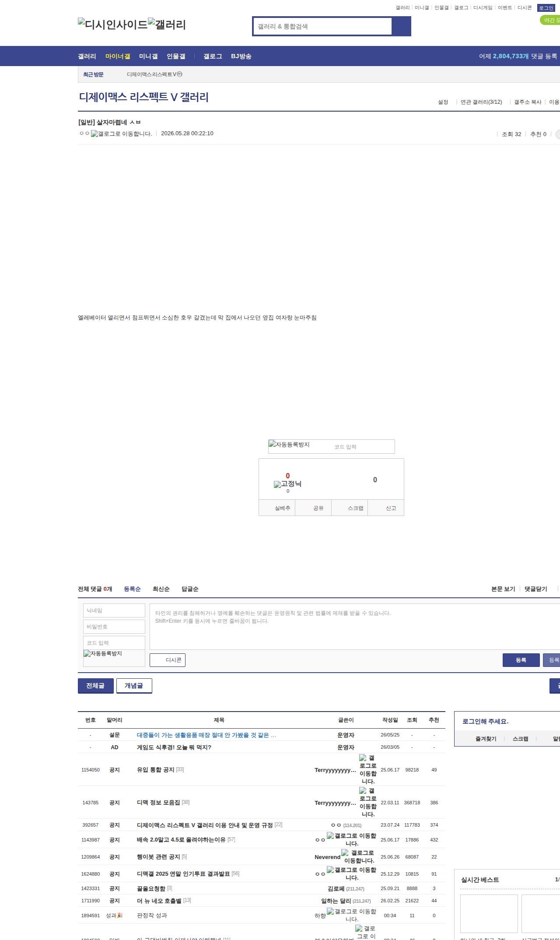The height and width of the screenshot is (940, 560).
Task: Submit comment with the dark blue 등록 button
Action: point(521,660)
